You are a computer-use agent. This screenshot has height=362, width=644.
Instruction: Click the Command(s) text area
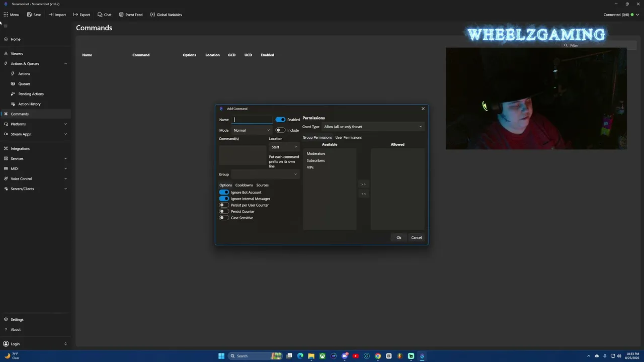pos(243,155)
